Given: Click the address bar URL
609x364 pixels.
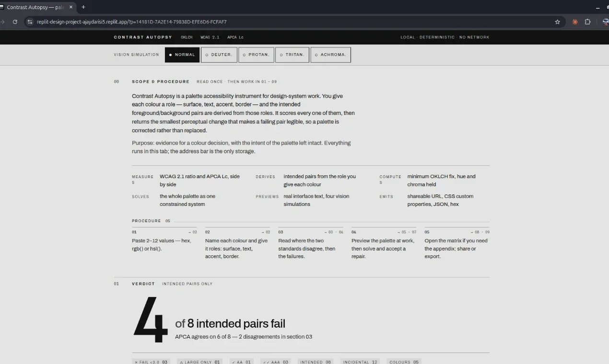Looking at the screenshot, I should point(131,22).
